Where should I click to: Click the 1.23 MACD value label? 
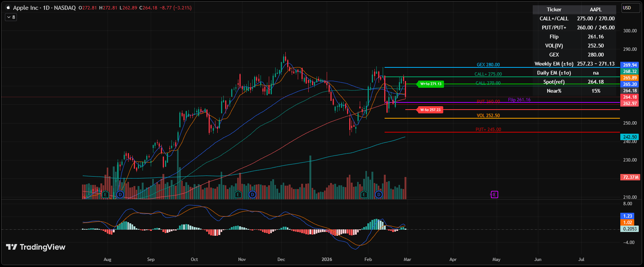(x=627, y=216)
